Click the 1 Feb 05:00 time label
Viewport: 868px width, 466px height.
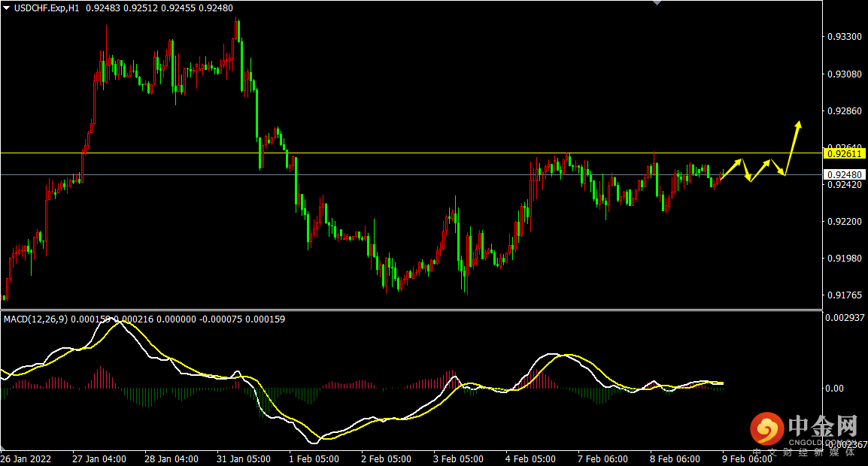[x=314, y=459]
